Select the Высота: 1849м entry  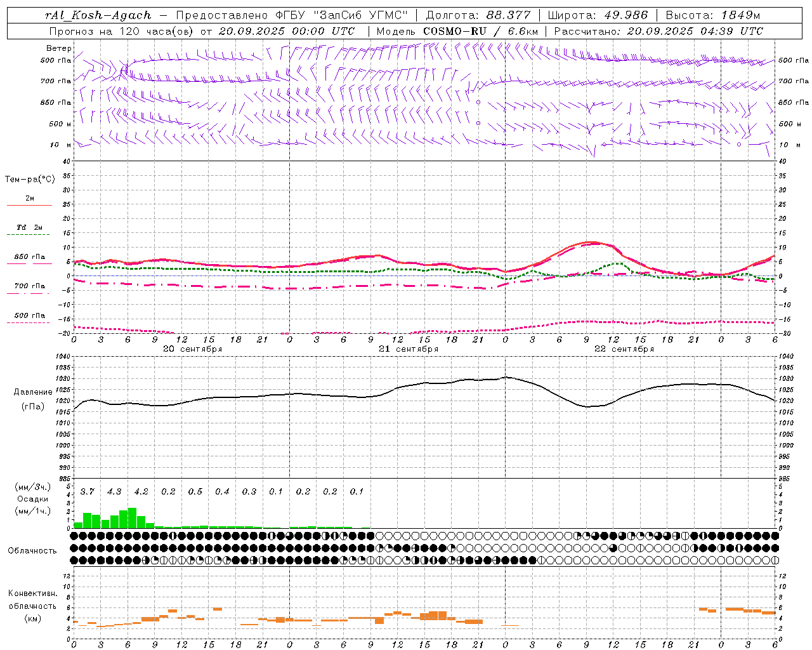point(712,15)
